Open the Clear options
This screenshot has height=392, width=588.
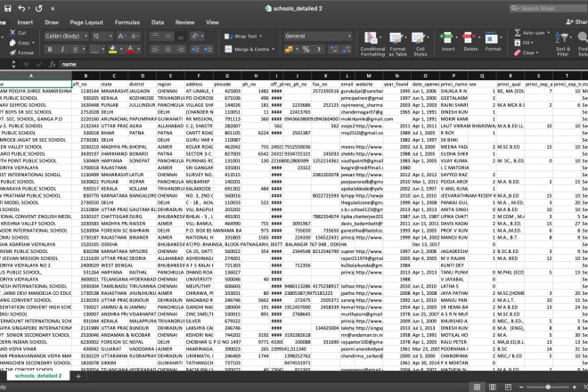(x=527, y=53)
